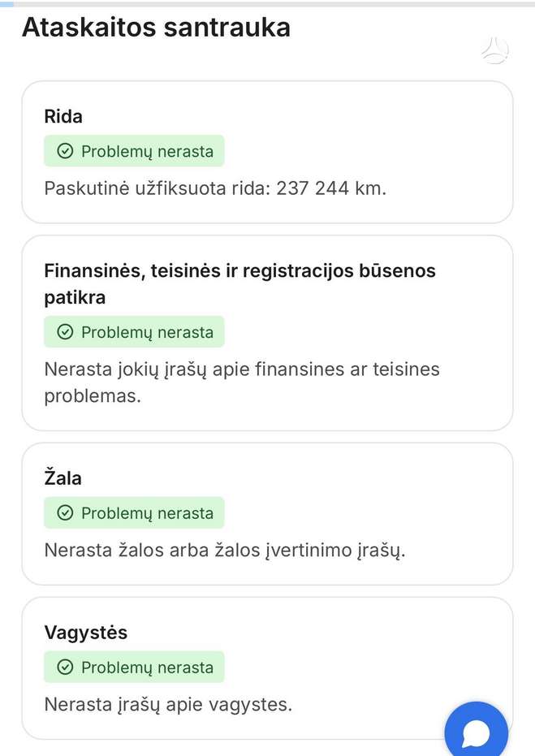
Task: Open the blue chat bubble button
Action: [x=477, y=731]
